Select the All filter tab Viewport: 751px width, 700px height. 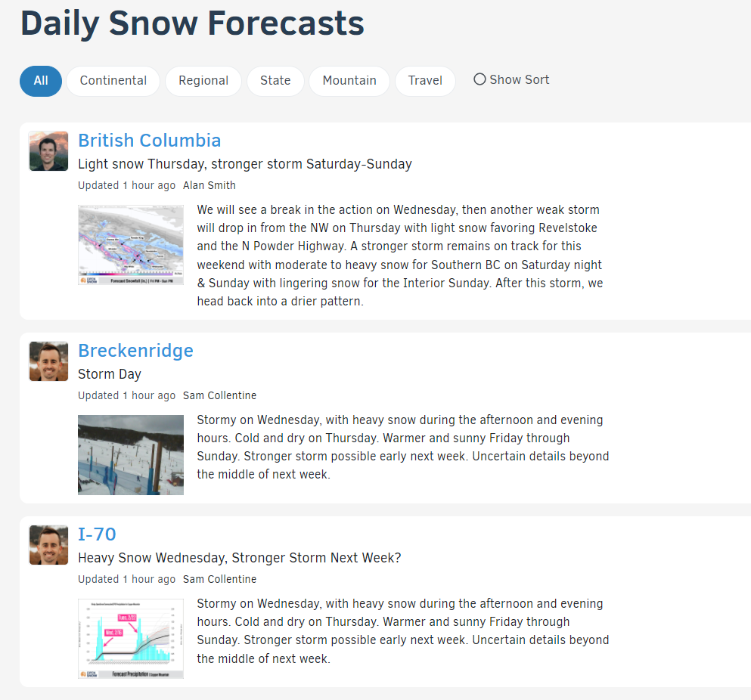point(41,81)
